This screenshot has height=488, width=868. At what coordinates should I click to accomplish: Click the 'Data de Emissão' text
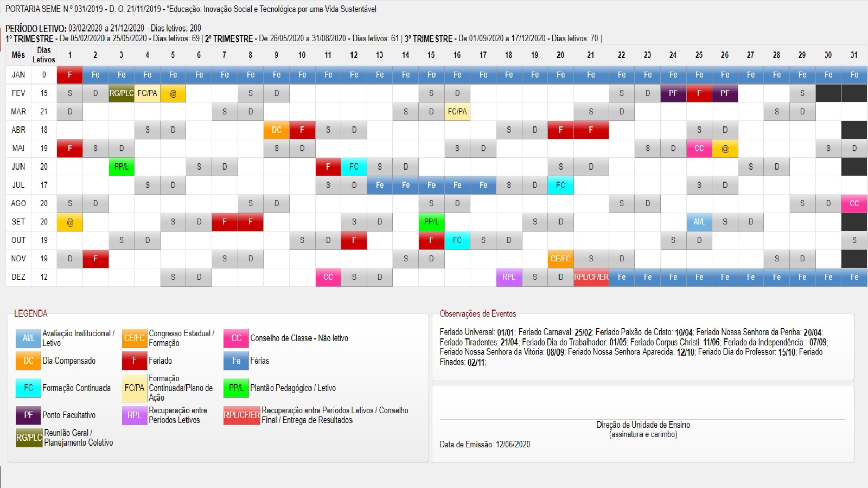click(x=484, y=444)
